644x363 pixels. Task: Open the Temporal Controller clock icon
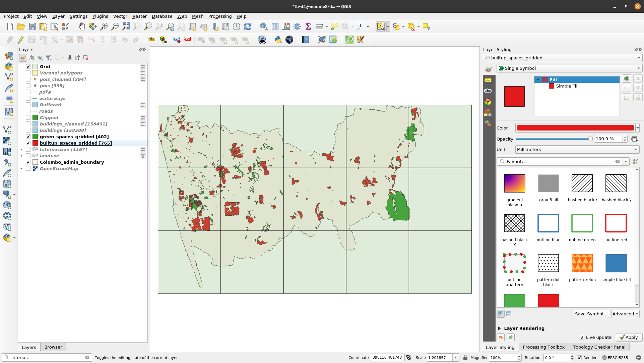pos(237,27)
